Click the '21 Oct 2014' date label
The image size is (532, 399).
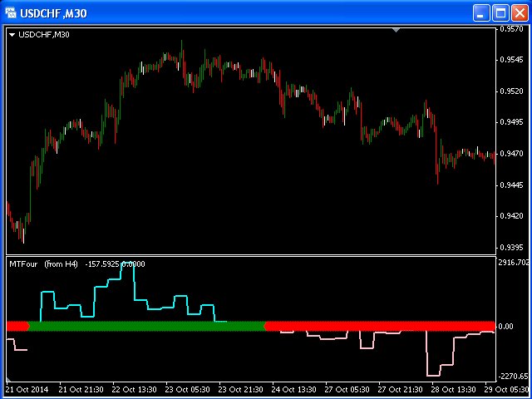pos(27,389)
